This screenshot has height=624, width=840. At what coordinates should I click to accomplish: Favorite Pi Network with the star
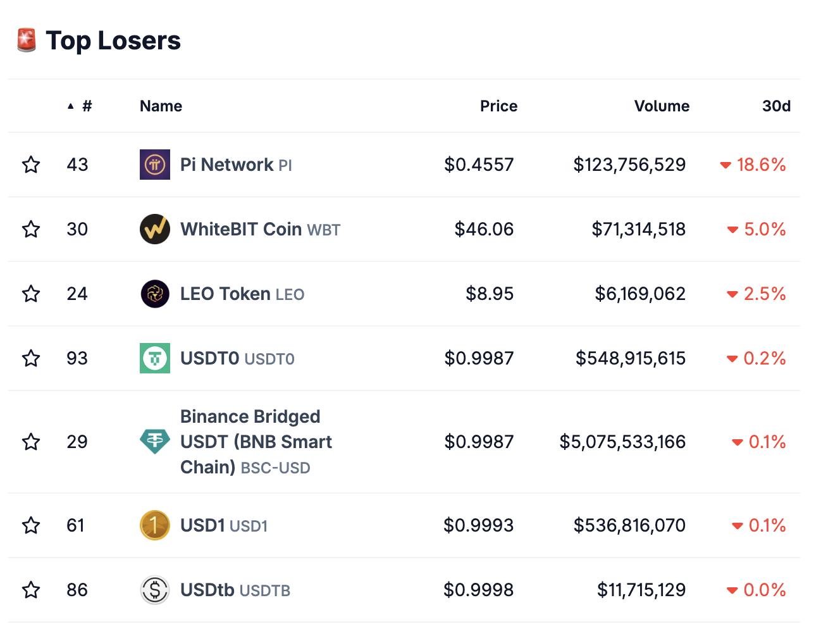click(x=31, y=165)
